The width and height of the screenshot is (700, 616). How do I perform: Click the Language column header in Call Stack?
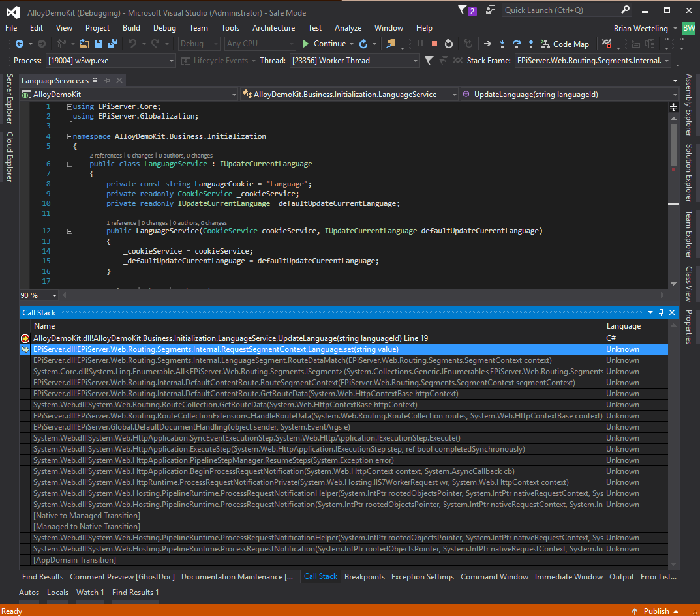point(635,326)
